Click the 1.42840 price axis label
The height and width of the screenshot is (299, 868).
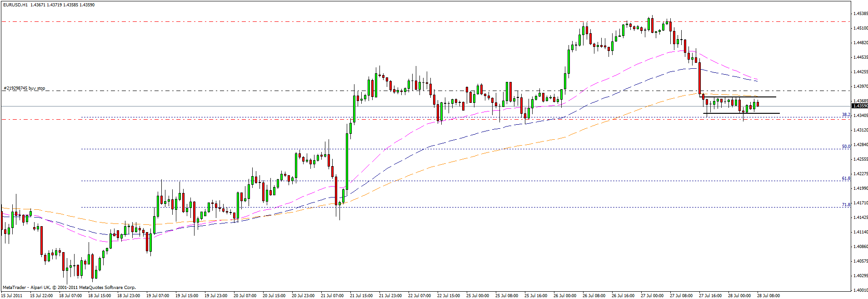point(860,145)
